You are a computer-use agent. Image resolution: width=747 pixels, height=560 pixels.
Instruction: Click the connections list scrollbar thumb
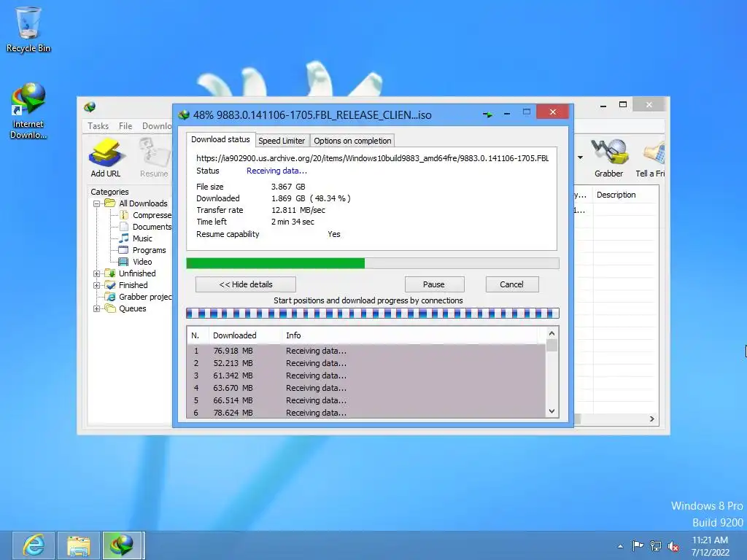551,345
